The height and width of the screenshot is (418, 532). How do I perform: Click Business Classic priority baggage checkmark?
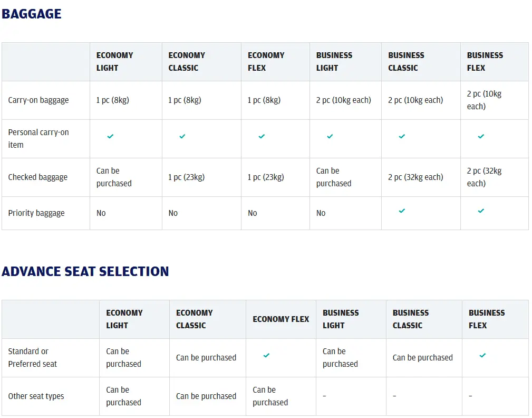coord(402,211)
